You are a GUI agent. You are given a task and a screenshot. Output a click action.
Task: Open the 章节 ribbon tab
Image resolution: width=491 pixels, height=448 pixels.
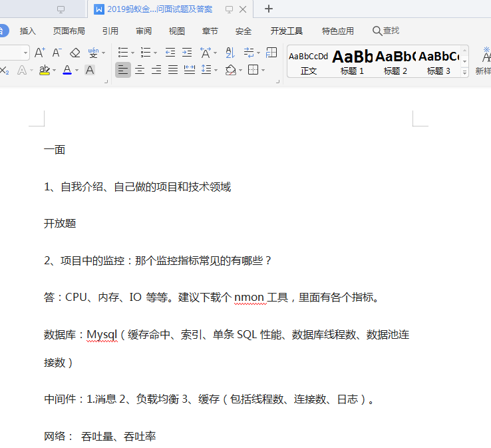[x=210, y=31]
